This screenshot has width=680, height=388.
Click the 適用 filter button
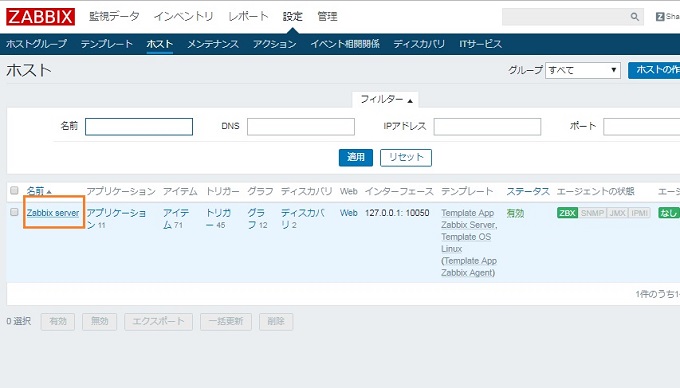[356, 157]
